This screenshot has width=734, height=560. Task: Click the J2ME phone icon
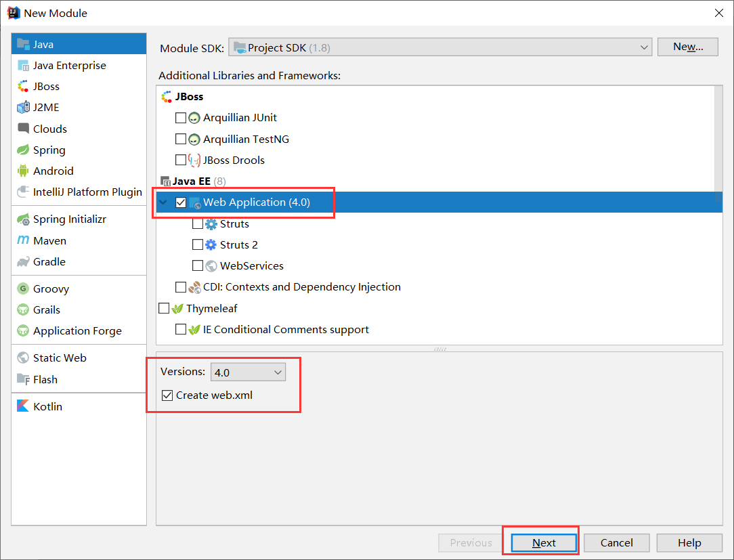pos(23,107)
